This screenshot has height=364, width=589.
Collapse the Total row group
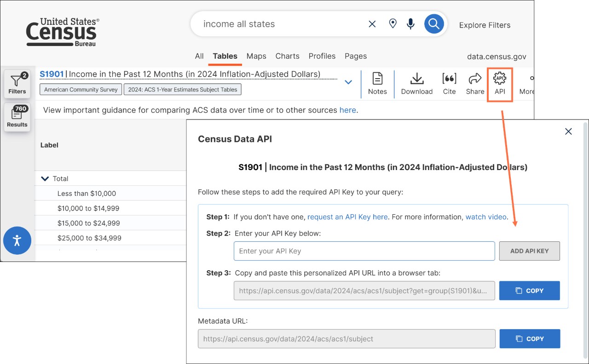click(x=45, y=179)
